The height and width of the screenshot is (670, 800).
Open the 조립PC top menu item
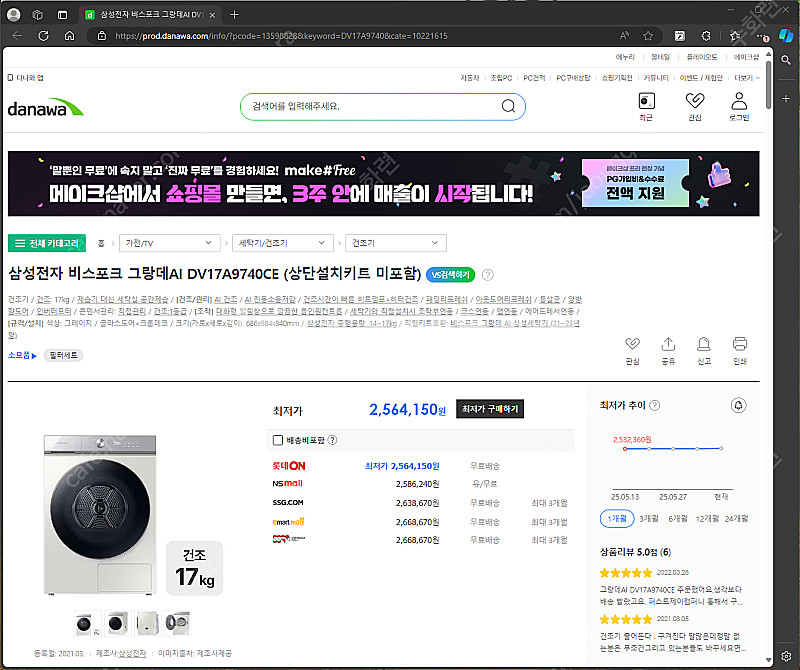(x=501, y=78)
